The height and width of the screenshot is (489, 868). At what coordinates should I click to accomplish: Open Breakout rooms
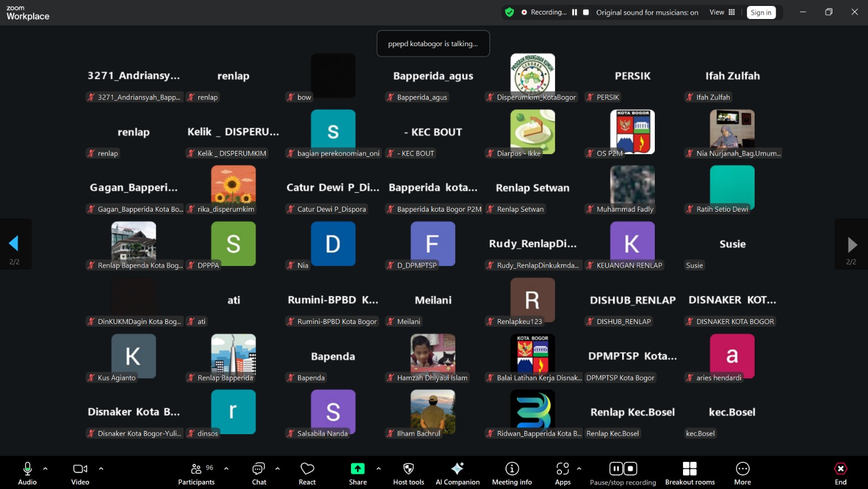click(x=690, y=473)
